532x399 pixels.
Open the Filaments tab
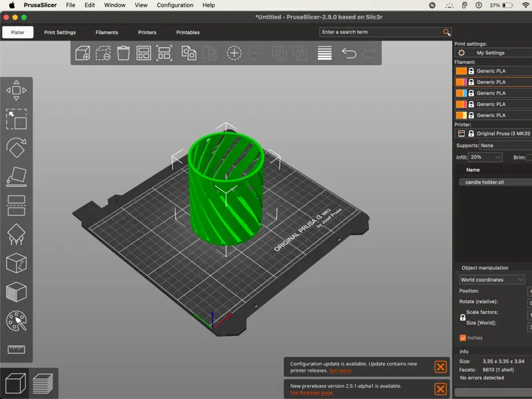106,32
